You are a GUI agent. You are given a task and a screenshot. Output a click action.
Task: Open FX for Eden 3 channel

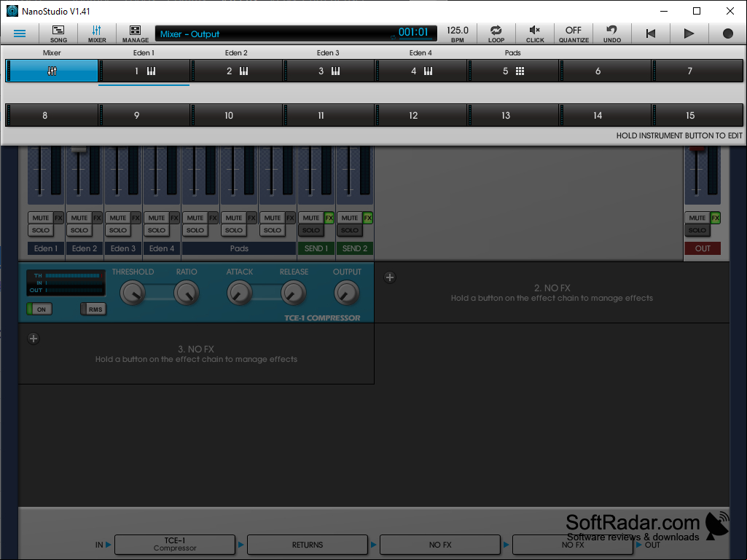tap(136, 218)
